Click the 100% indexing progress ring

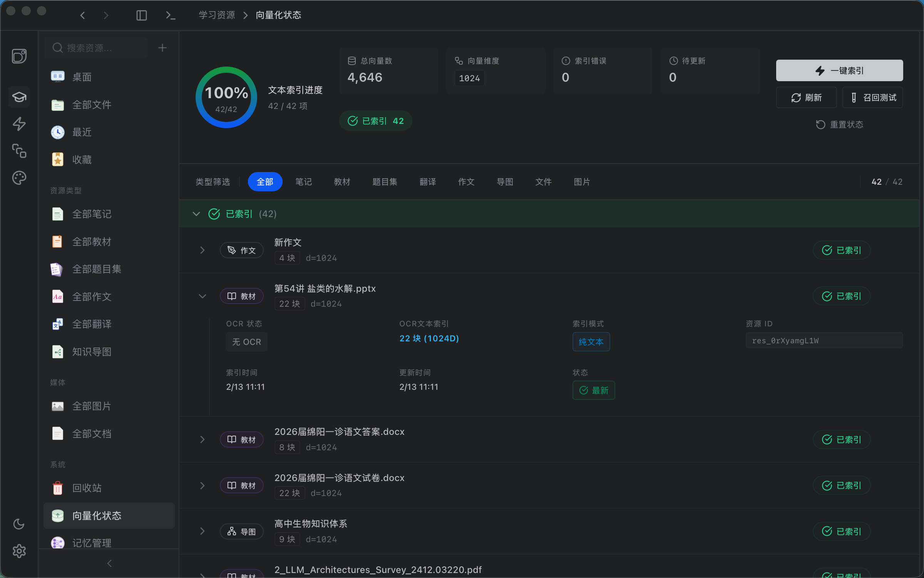[x=226, y=97]
